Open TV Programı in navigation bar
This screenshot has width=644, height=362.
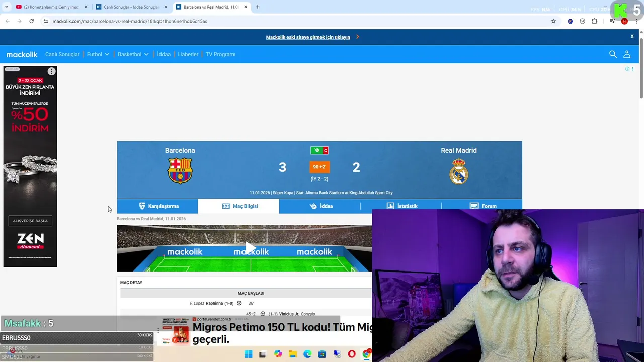[220, 54]
